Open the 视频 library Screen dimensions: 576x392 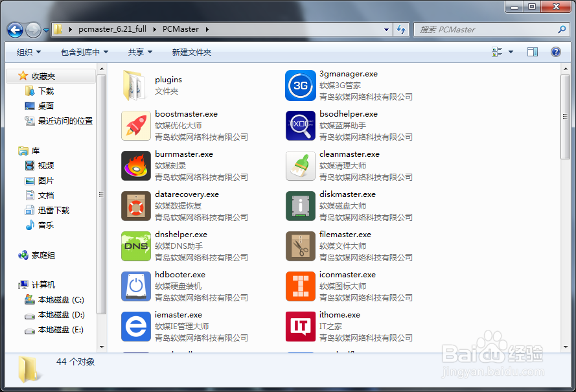tap(46, 166)
